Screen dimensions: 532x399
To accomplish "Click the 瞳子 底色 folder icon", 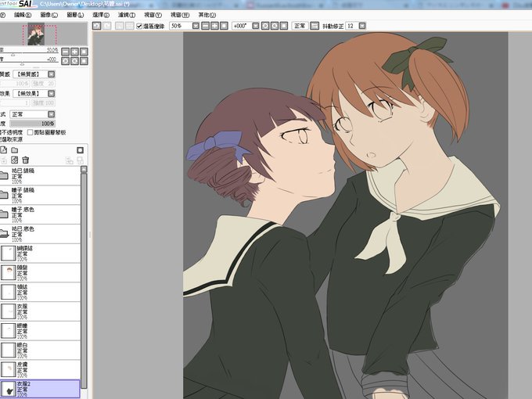I will pos(4,214).
